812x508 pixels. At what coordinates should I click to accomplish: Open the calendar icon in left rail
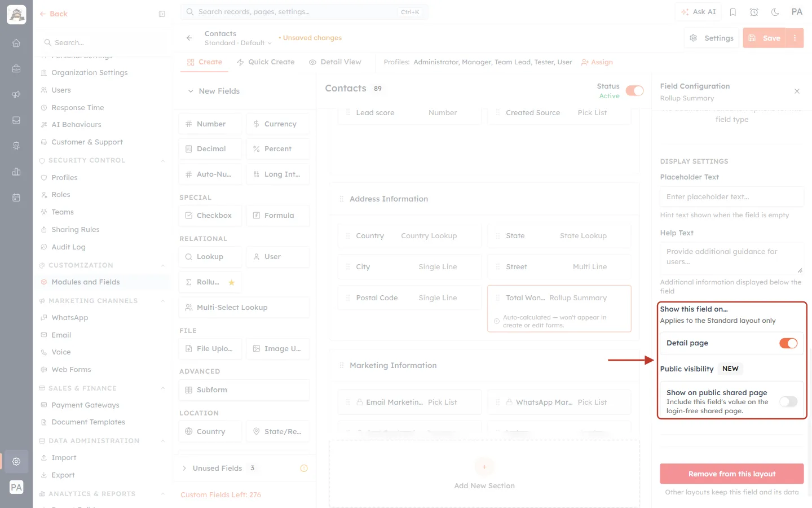coord(16,198)
